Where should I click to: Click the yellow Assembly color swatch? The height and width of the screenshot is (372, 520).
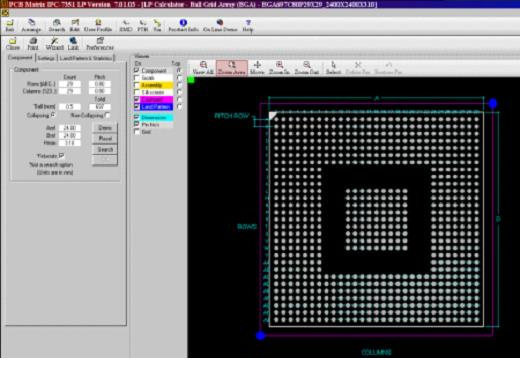point(157,85)
